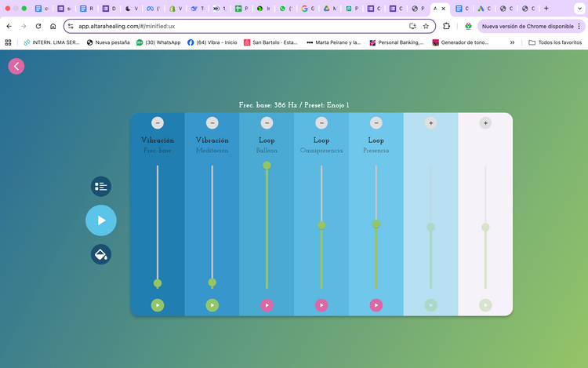Screen dimensions: 588x368
Task: Click the Nueva versión de Chrome disponible button
Action: pos(527,26)
